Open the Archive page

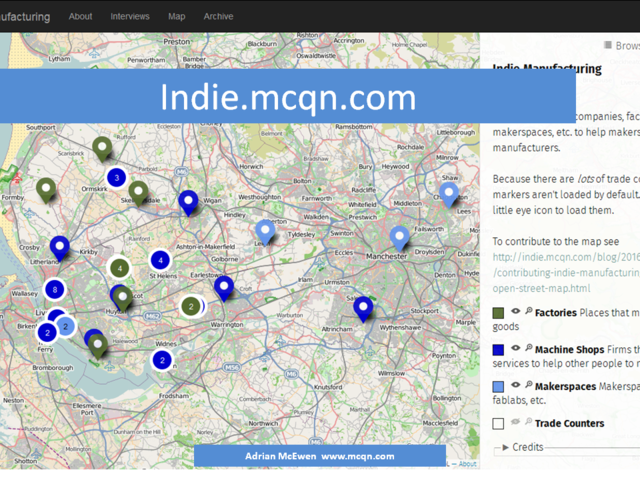[218, 16]
